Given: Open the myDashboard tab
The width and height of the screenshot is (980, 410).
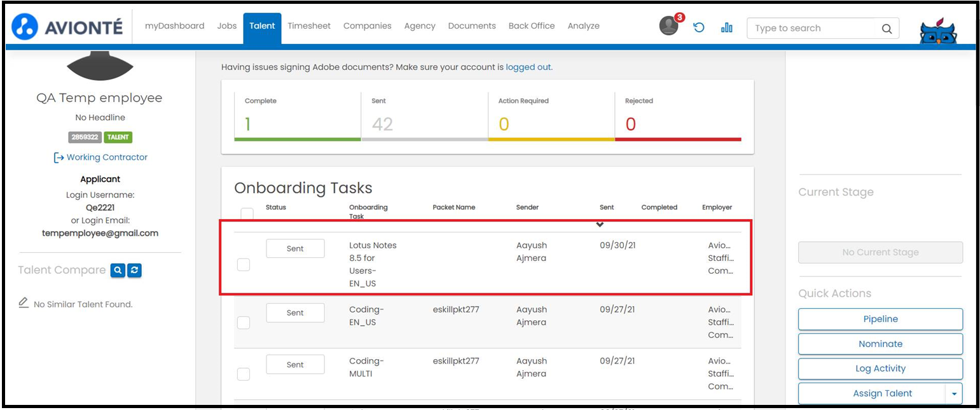Looking at the screenshot, I should (x=175, y=26).
